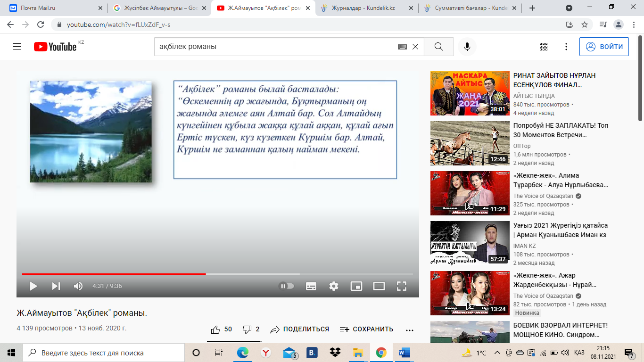Go back in browser history
644x362 pixels.
pos(10,25)
